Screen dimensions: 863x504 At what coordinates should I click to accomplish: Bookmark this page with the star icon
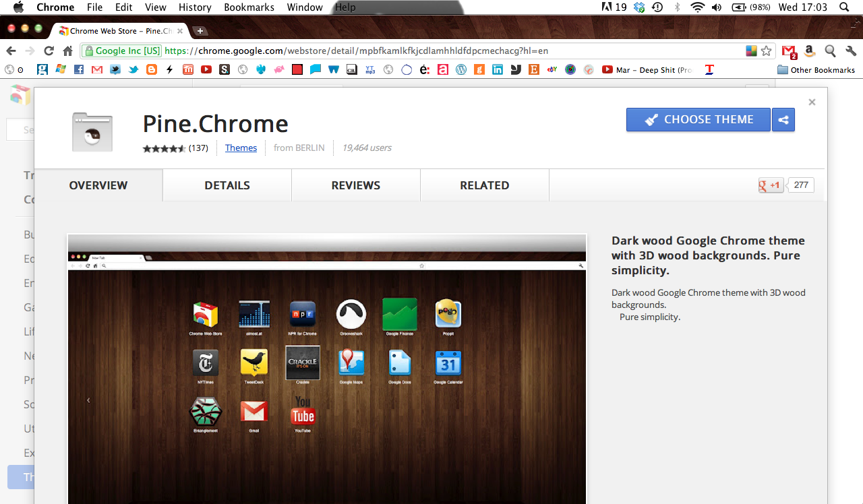[x=767, y=51]
